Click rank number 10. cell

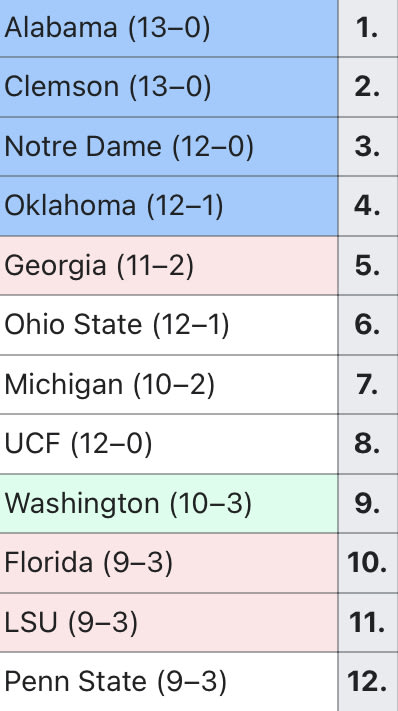click(368, 563)
